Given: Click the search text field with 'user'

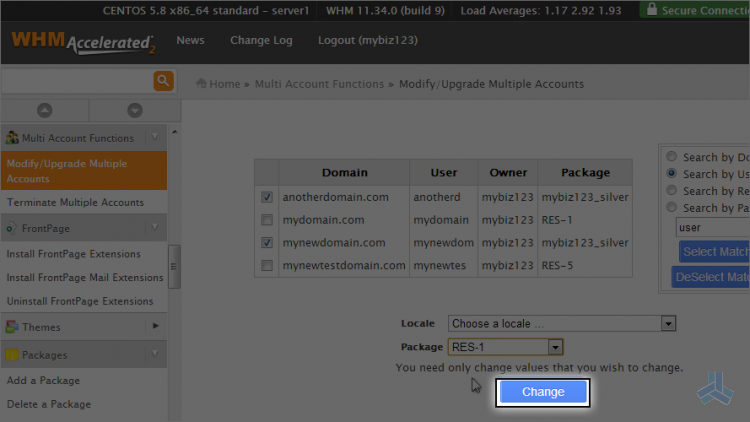Looking at the screenshot, I should [x=712, y=228].
